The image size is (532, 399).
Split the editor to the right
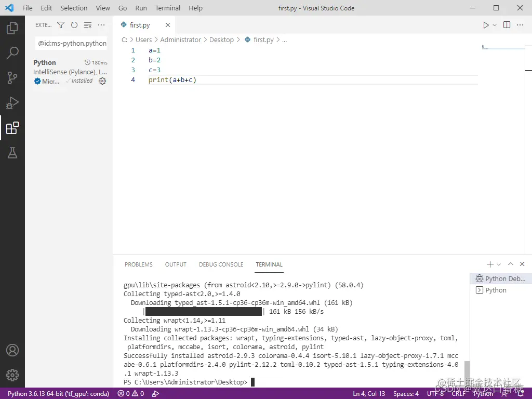[x=507, y=25]
